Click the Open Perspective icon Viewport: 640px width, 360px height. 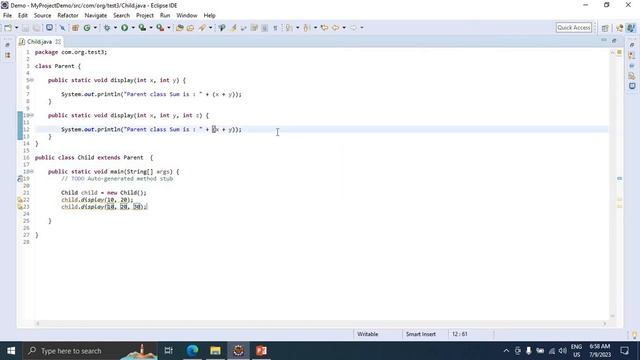click(605, 28)
